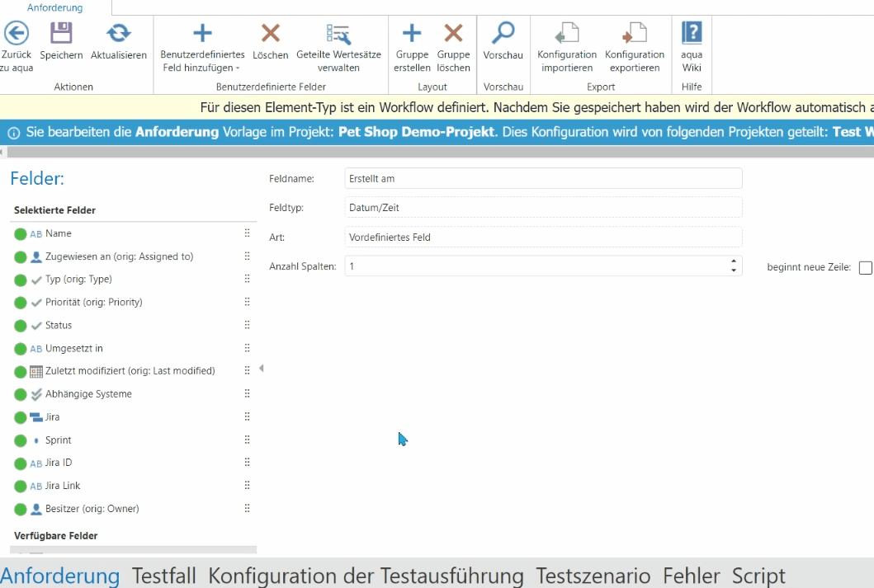Image resolution: width=874 pixels, height=588 pixels.
Task: Click the Feldname input field
Action: (x=543, y=178)
